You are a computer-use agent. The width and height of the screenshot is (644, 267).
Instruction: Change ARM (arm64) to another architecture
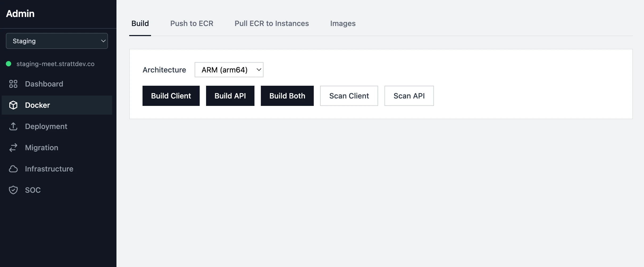[229, 70]
